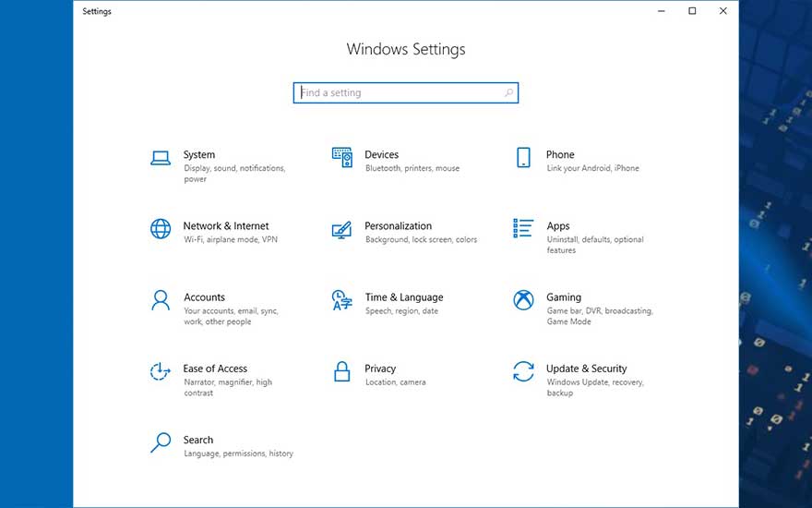Select the Accounts person icon
Viewport: 812px width, 508px height.
(x=161, y=300)
